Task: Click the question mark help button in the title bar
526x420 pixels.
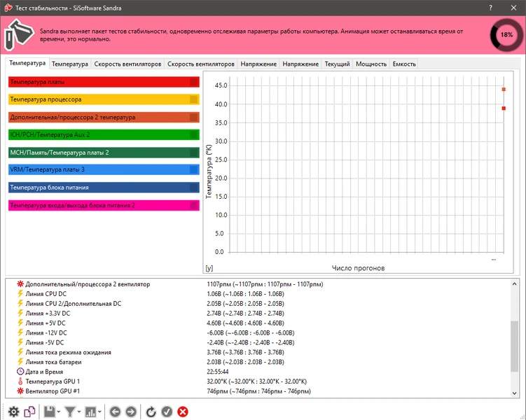Action: [x=490, y=8]
